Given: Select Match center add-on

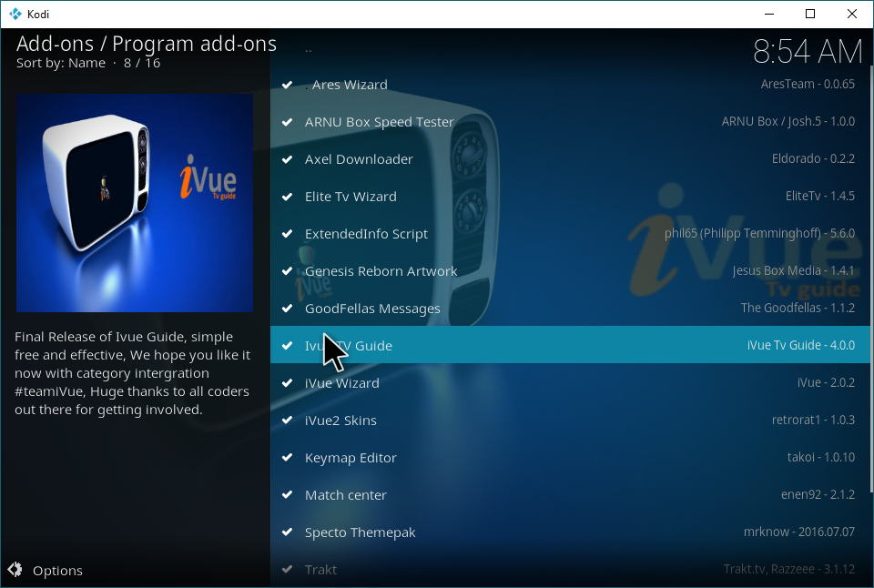Looking at the screenshot, I should (x=570, y=495).
